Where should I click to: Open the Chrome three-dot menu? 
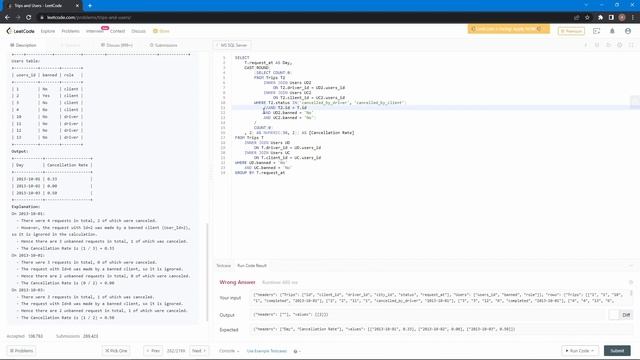(x=633, y=18)
